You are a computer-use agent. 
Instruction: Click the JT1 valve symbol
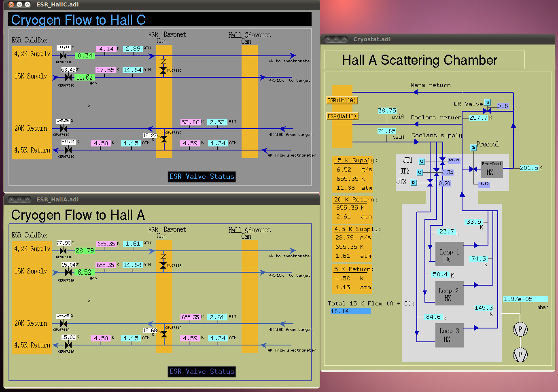[443, 161]
